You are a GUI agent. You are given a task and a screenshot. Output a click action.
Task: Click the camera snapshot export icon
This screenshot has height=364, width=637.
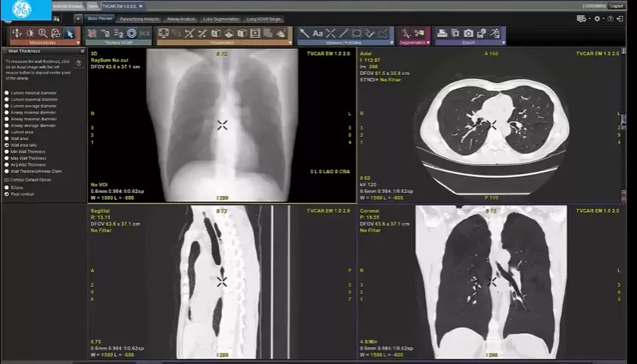point(468,33)
